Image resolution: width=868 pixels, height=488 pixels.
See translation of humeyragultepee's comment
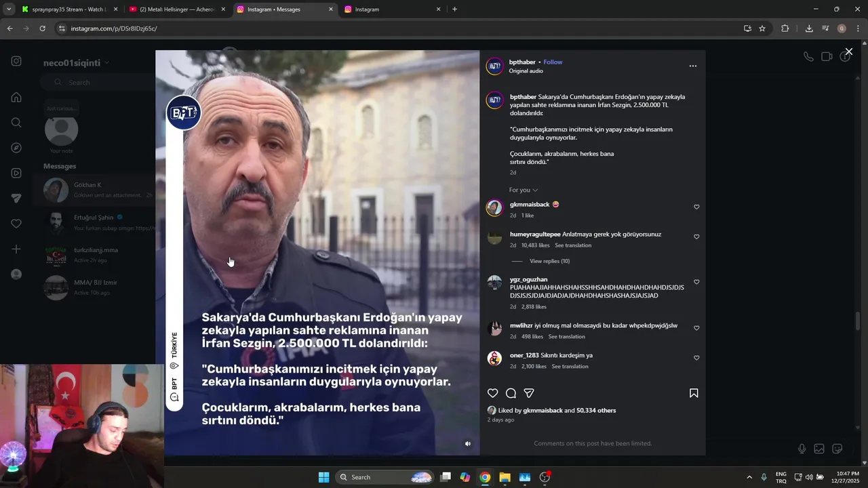(x=573, y=245)
